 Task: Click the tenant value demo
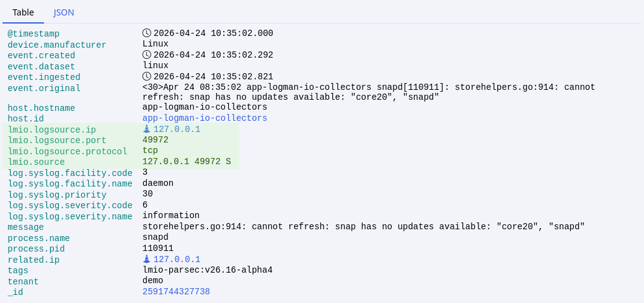152,281
